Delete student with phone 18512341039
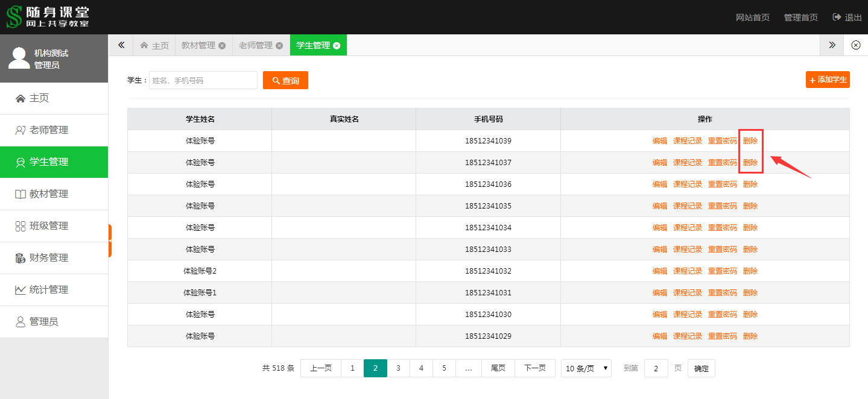Image resolution: width=868 pixels, height=399 pixels. coord(750,141)
